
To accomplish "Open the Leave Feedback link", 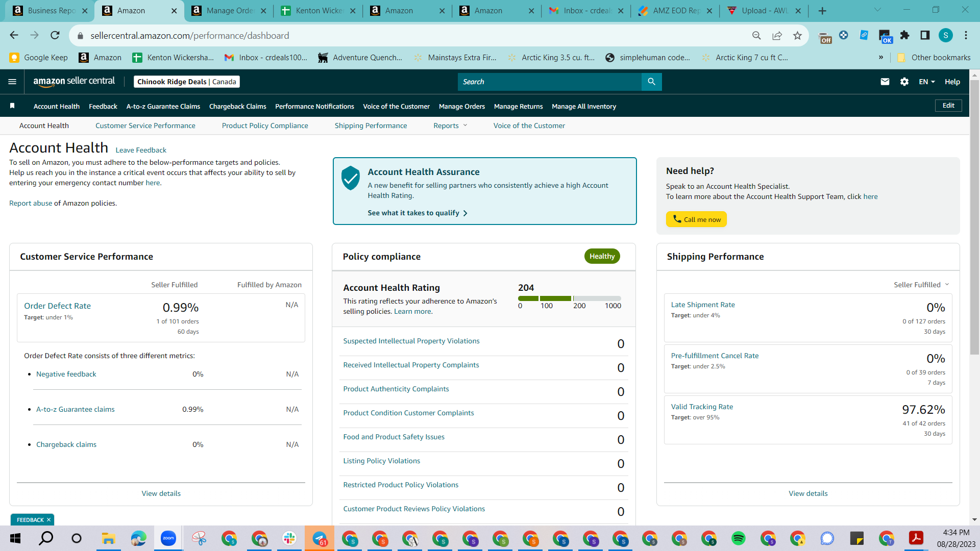I will pos(141,150).
